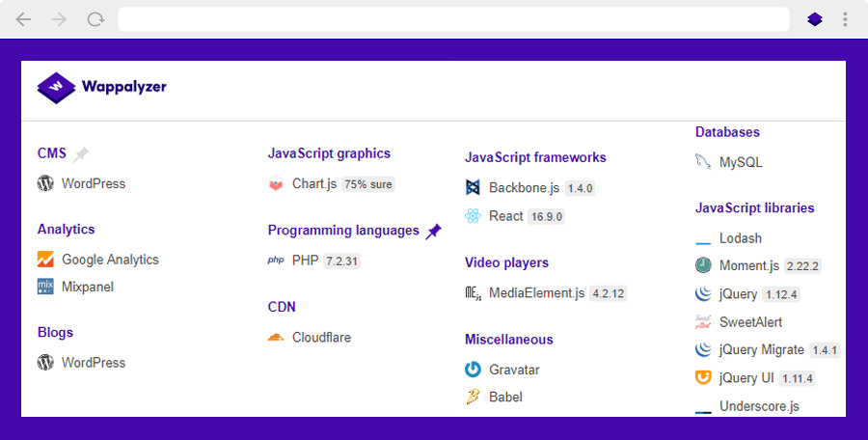The width and height of the screenshot is (868, 440).
Task: Click the jQuery UI icon
Action: click(703, 377)
